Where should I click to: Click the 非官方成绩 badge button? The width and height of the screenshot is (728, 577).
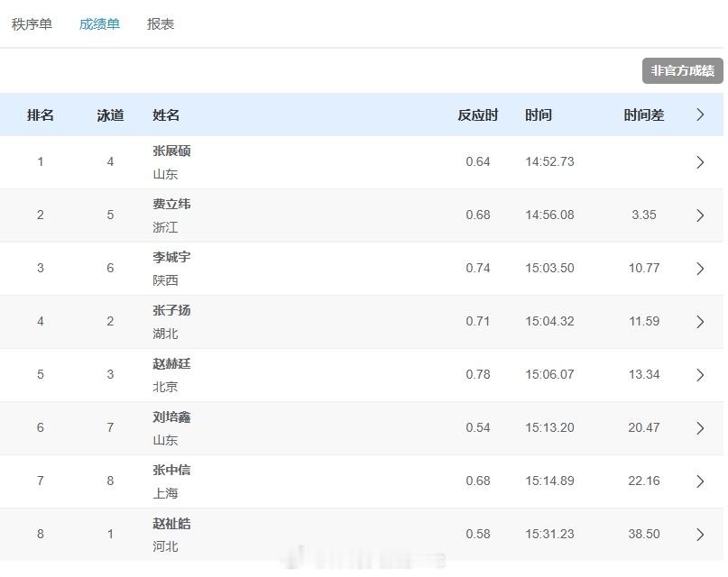(x=682, y=70)
